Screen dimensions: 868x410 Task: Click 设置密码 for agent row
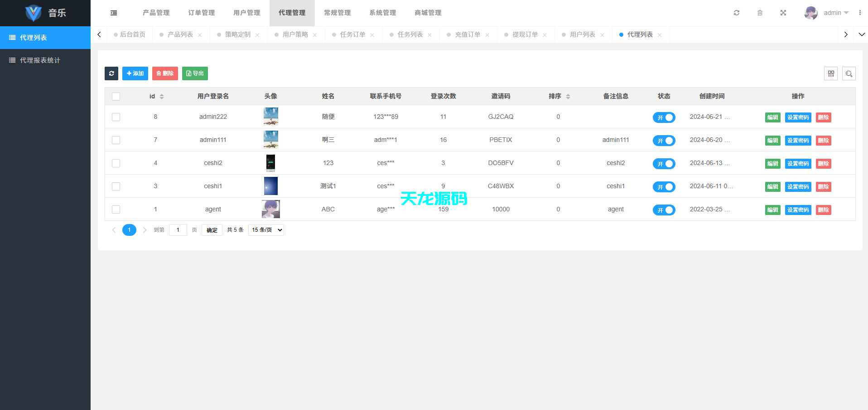click(798, 210)
